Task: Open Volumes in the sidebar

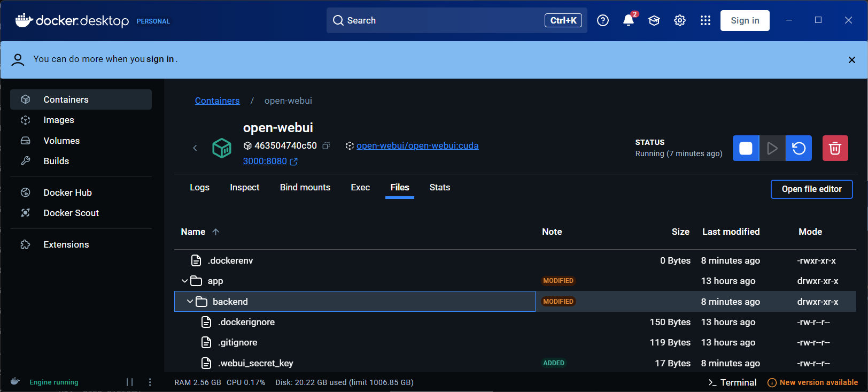Action: click(x=81, y=141)
